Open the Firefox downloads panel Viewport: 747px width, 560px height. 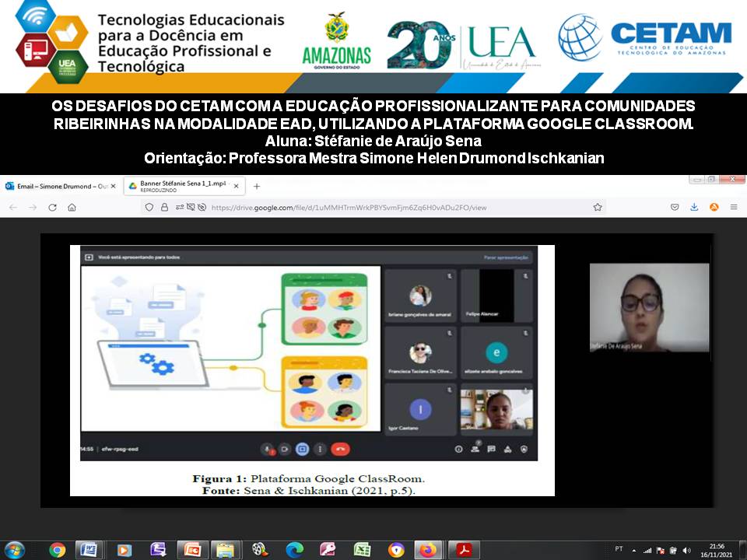coord(694,207)
